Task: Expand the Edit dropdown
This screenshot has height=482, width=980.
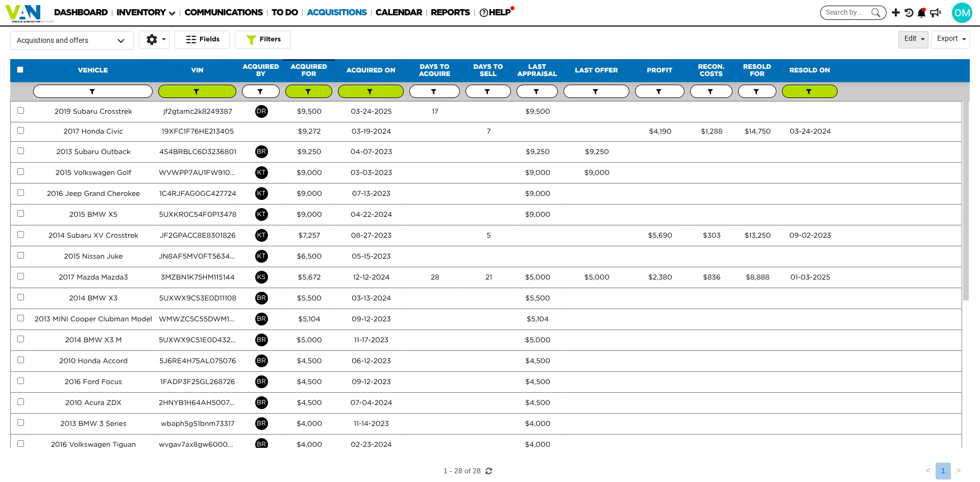Action: 913,39
